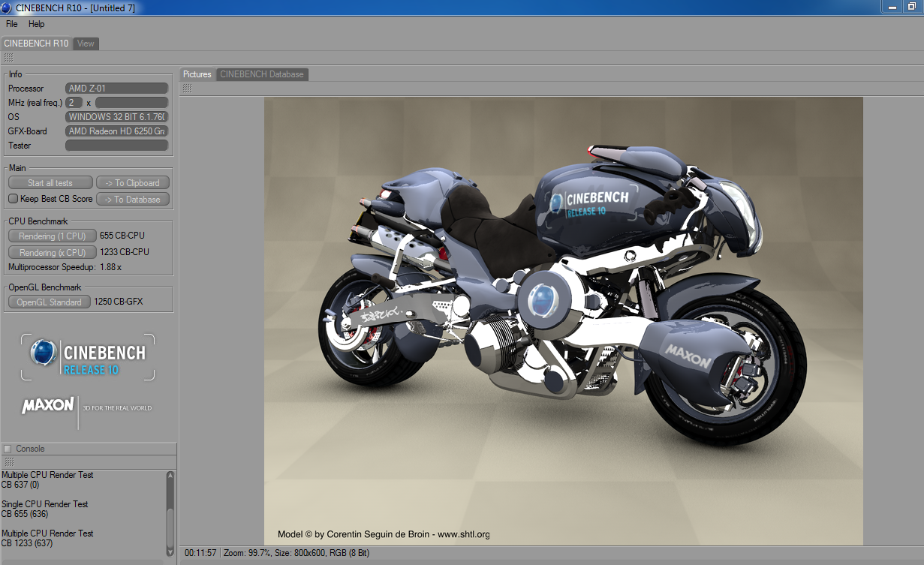Screen dimensions: 924x565
Task: Copy results with To Clipboard button
Action: pyautogui.click(x=133, y=182)
